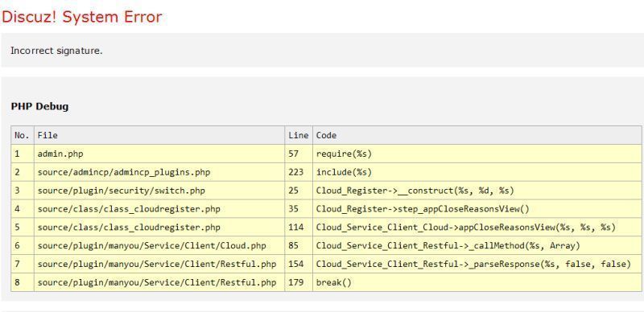Click 'source/plugin/security/switch.php' file cell
Screen dimensions: 644x312
click(159, 191)
